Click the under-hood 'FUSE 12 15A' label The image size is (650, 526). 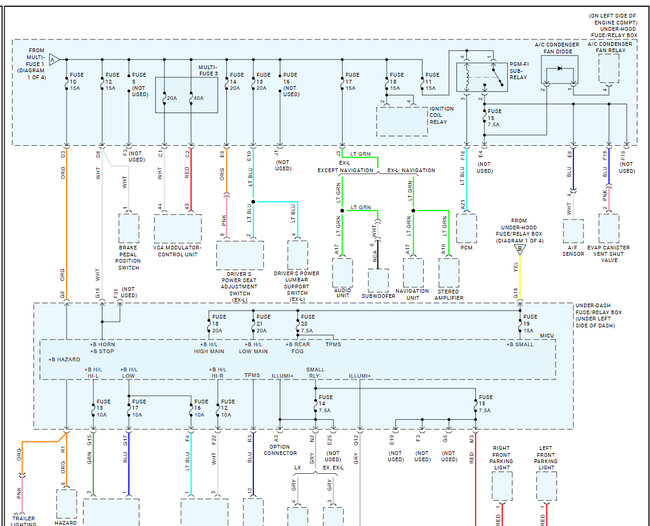coord(112,82)
